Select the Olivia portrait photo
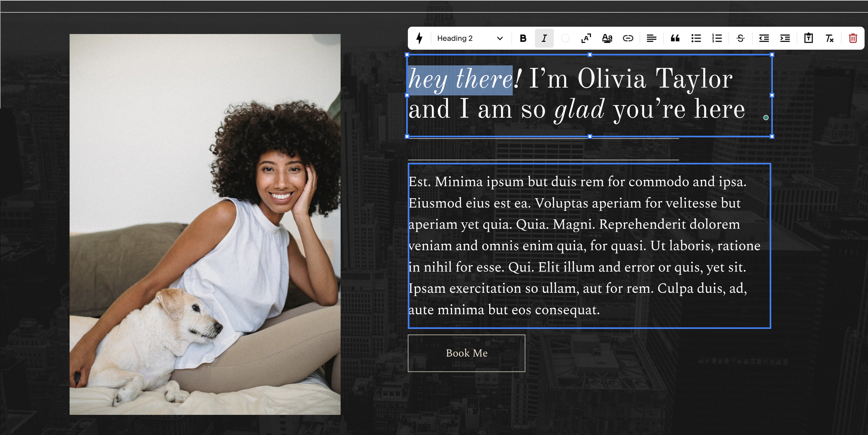Viewport: 868px width, 435px height. pos(205,224)
